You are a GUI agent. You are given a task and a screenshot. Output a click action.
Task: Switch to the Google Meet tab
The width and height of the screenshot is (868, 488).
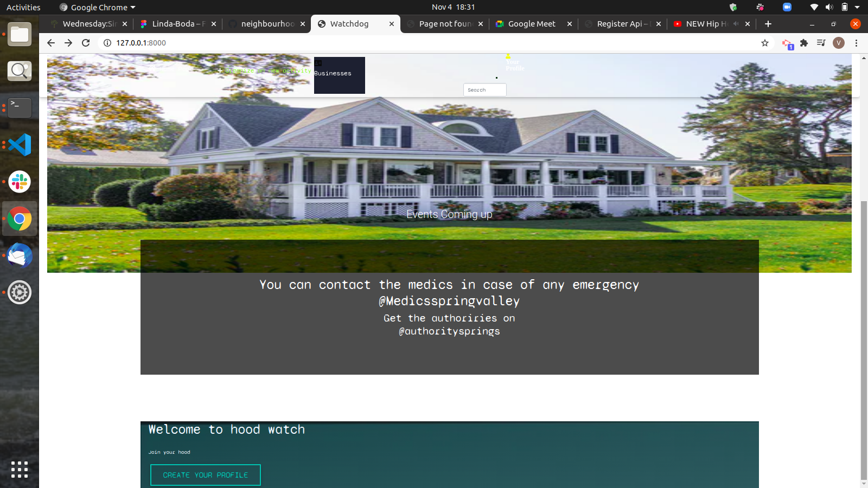pos(531,24)
